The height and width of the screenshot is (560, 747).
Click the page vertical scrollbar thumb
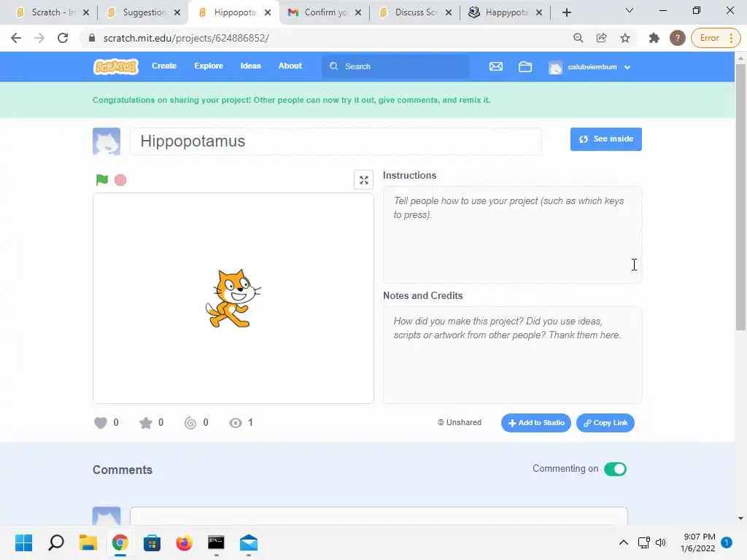coord(740,197)
